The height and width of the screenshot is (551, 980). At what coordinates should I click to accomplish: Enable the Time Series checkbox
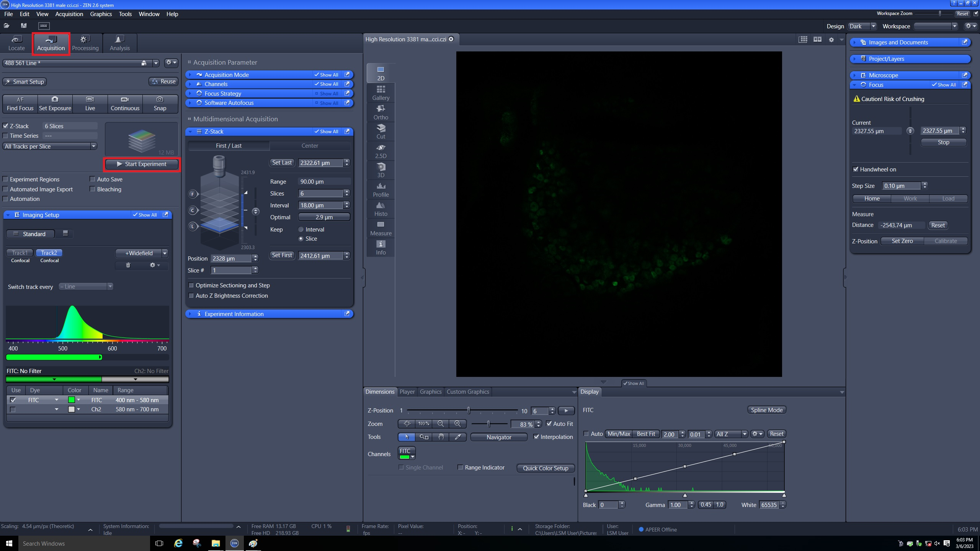(5, 136)
